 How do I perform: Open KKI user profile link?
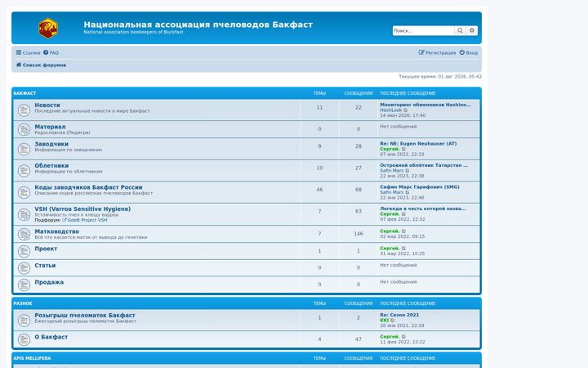[x=385, y=321]
